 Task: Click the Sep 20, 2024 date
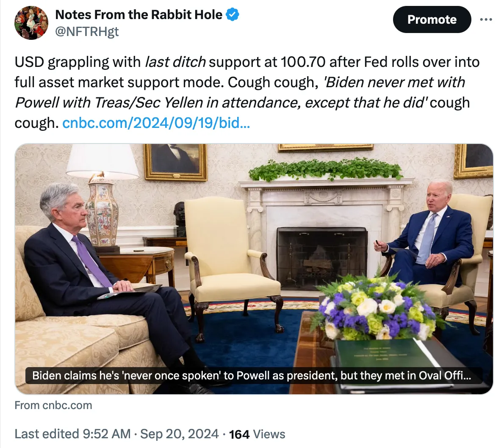[x=179, y=434]
